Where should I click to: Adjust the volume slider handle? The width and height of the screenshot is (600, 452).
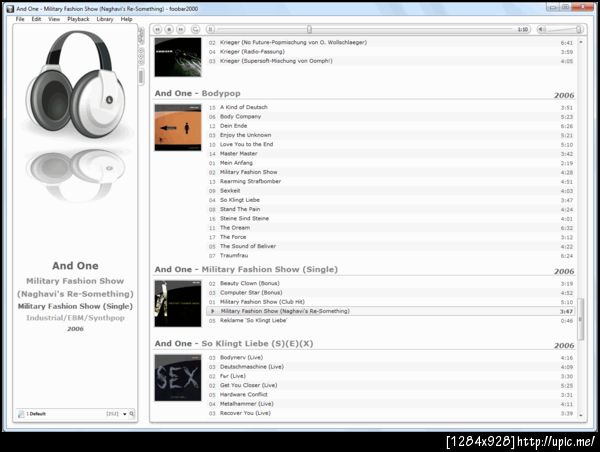[x=579, y=29]
